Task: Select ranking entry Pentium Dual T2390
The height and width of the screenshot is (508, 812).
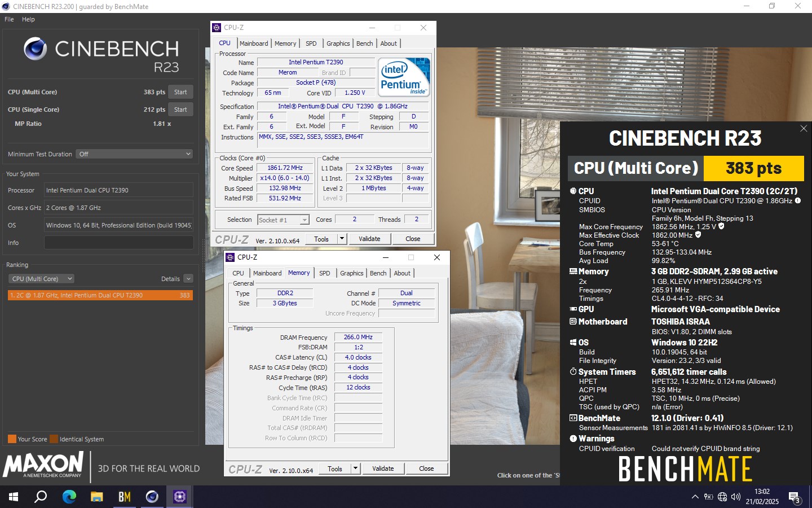Action: [x=100, y=295]
